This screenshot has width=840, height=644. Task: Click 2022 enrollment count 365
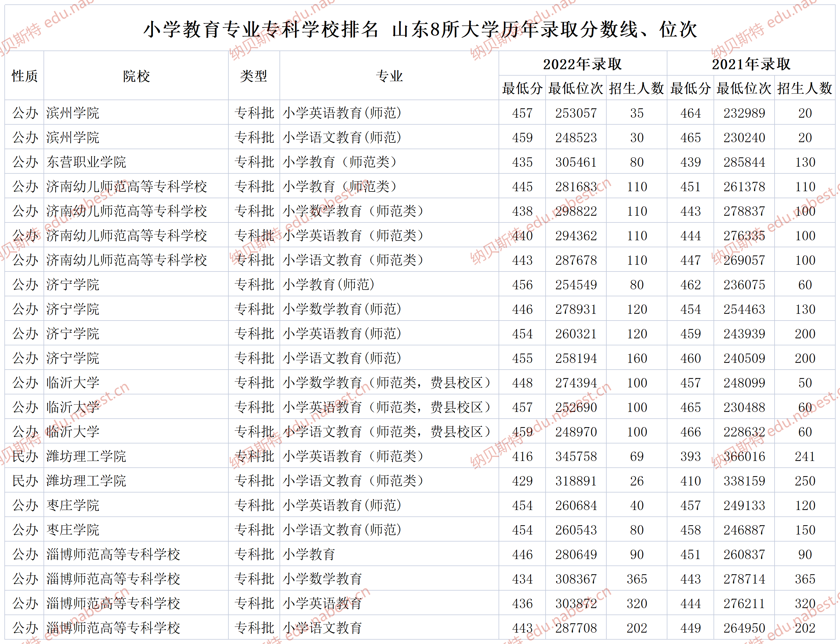pos(637,579)
